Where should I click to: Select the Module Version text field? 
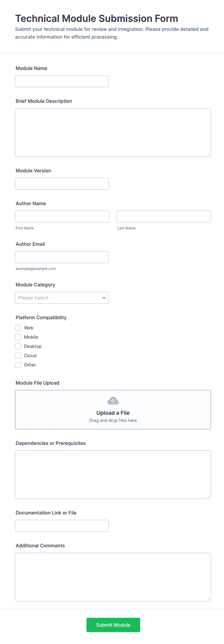(62, 184)
